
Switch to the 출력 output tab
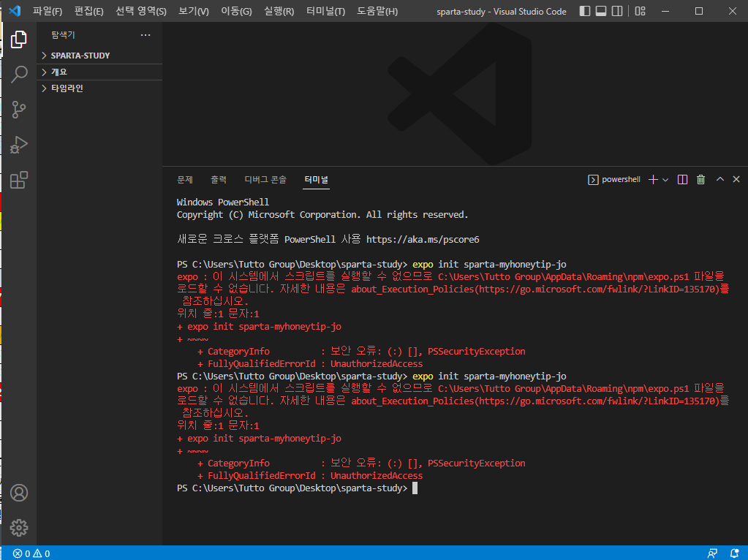pyautogui.click(x=219, y=179)
